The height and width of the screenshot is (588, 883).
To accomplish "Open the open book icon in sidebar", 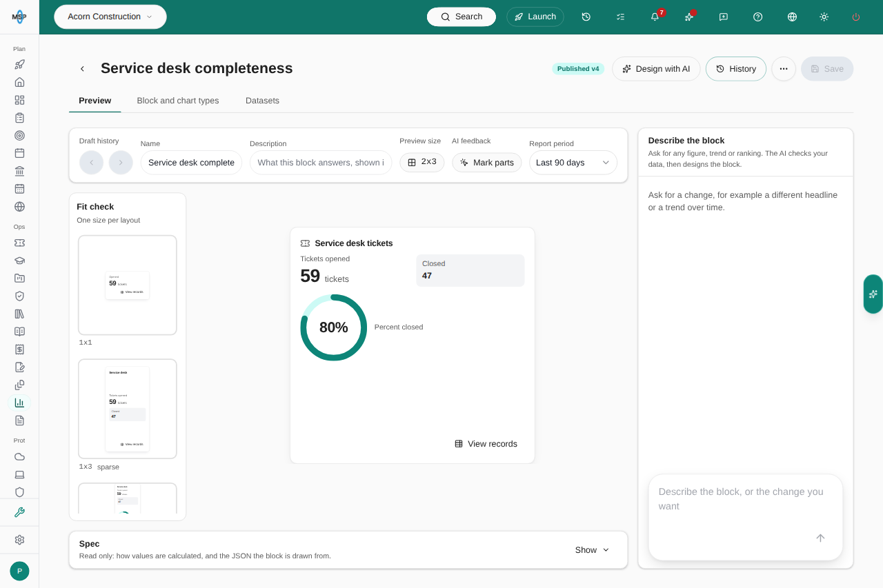I will (19, 332).
